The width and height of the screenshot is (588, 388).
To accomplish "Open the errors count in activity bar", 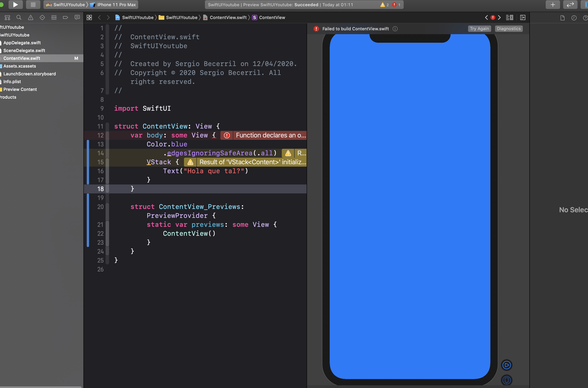I will click(396, 5).
